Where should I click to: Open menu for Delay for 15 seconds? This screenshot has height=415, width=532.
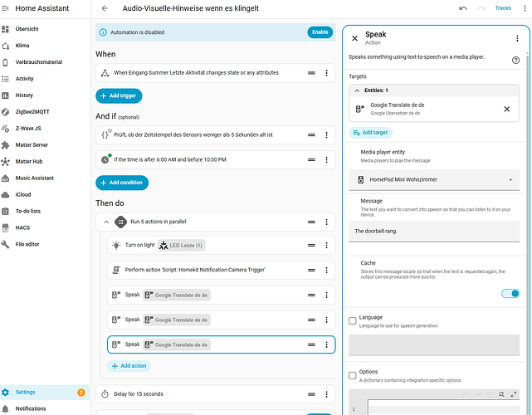326,394
